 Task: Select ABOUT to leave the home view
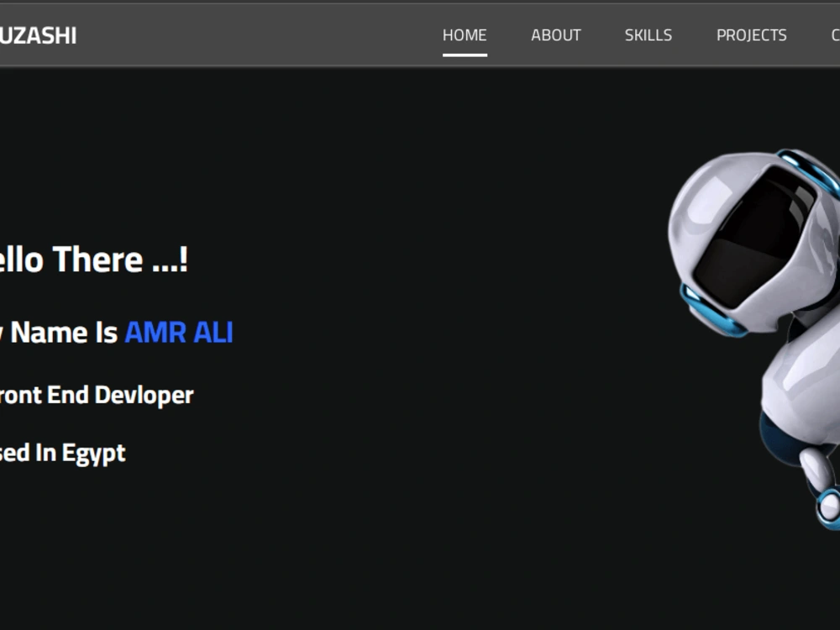tap(555, 34)
